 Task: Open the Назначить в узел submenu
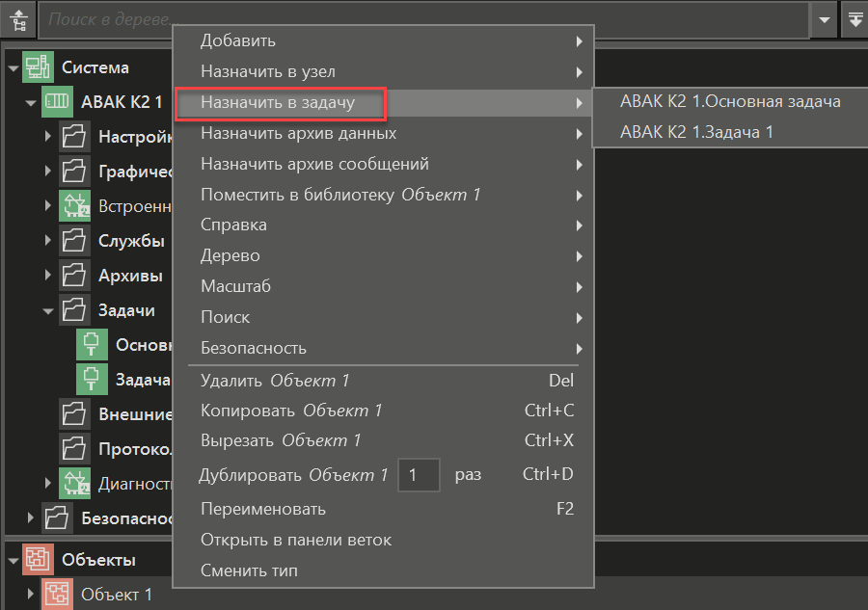[x=383, y=72]
